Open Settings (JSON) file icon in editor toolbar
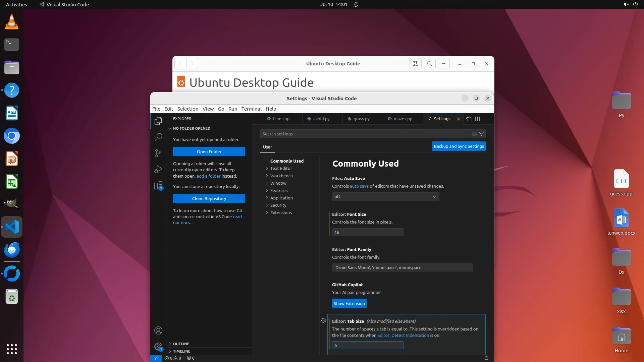 coord(469,119)
